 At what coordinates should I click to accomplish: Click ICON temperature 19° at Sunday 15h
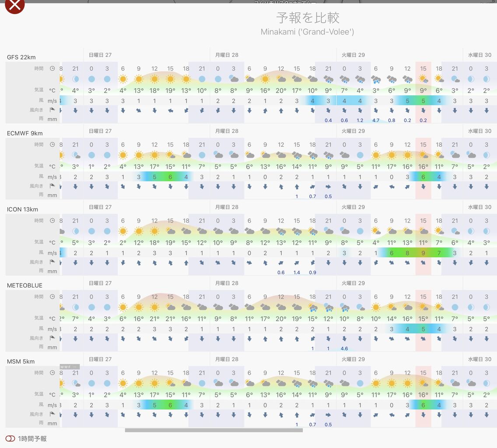pos(170,243)
